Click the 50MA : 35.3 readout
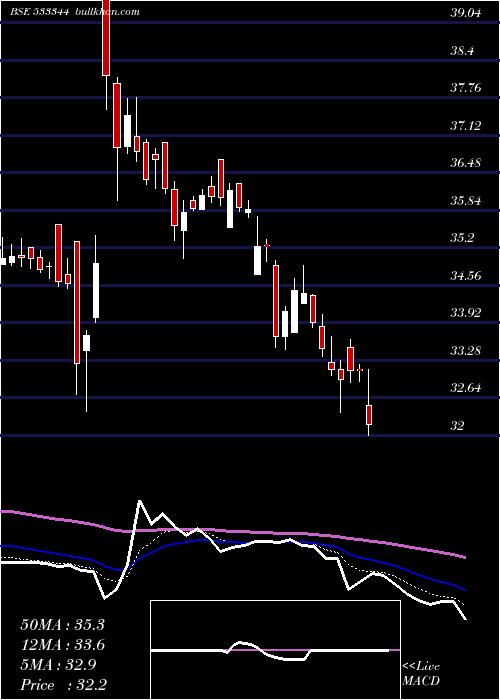This screenshot has height=700, width=500. click(62, 625)
